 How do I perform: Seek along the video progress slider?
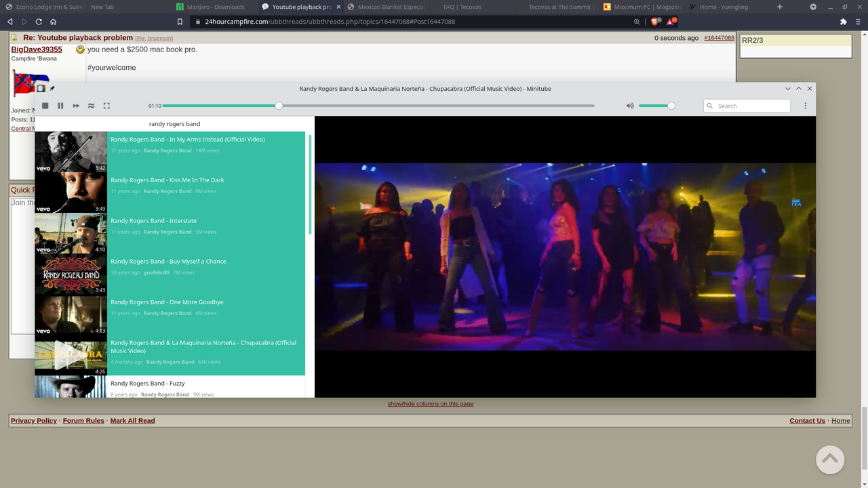tap(378, 106)
